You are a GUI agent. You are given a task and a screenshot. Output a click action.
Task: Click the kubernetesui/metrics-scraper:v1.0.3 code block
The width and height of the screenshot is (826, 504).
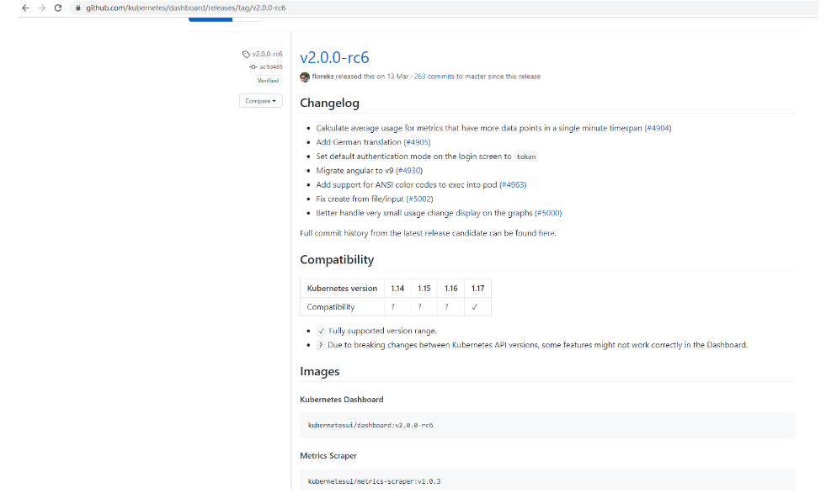547,480
